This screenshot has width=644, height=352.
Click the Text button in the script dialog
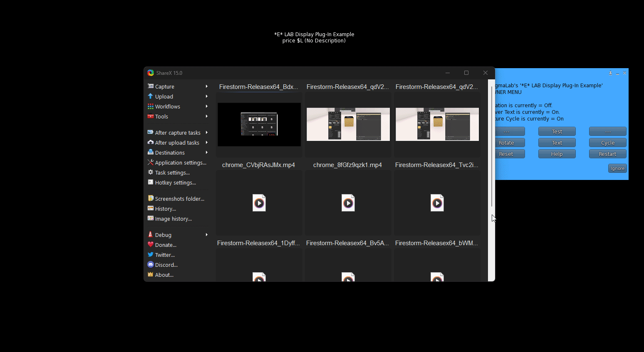[557, 143]
